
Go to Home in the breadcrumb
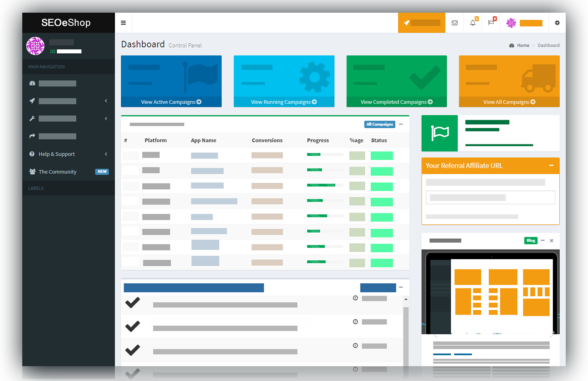pos(523,45)
